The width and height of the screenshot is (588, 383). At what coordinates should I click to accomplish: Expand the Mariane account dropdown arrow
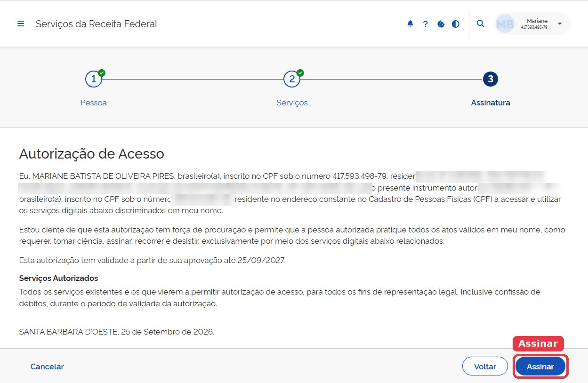[x=559, y=24]
